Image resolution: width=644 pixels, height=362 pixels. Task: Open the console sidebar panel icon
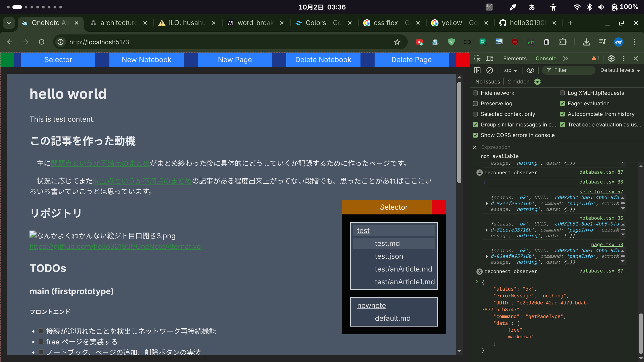click(477, 70)
